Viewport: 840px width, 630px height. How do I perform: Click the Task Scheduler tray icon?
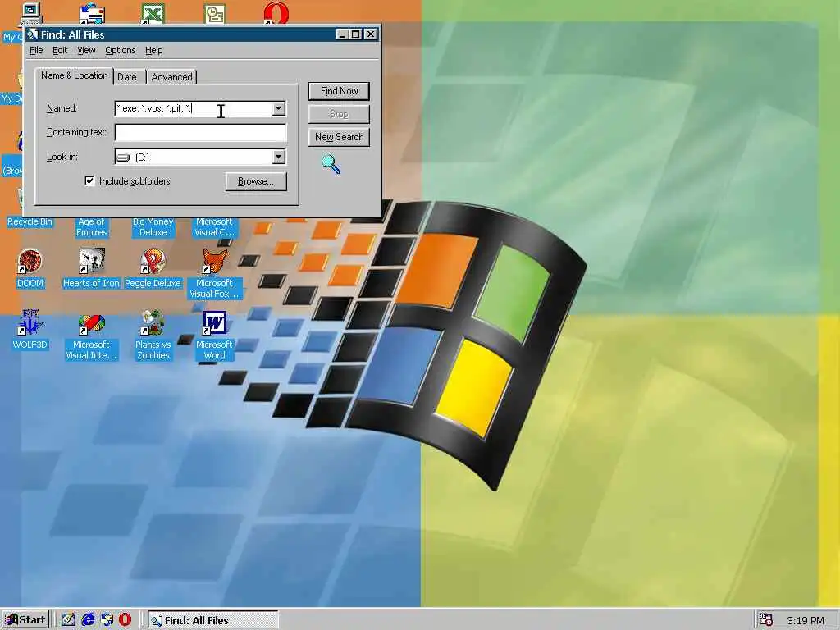click(x=765, y=620)
